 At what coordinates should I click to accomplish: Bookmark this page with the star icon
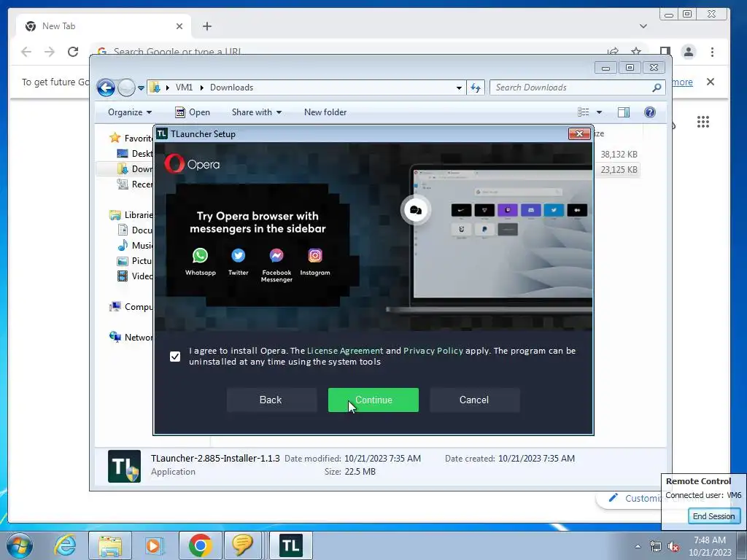tap(636, 50)
